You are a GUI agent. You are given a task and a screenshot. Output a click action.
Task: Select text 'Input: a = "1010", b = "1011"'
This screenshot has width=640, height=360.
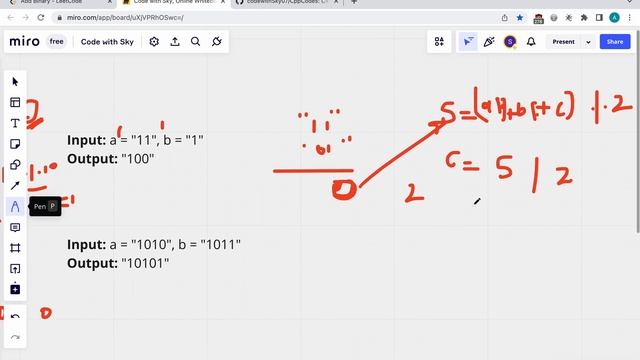[154, 244]
